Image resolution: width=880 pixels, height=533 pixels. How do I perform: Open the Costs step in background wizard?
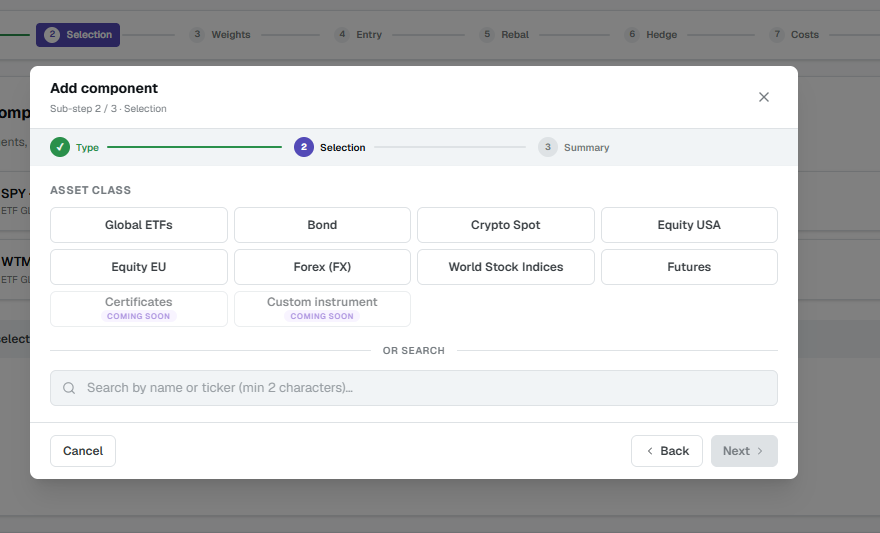tap(794, 35)
